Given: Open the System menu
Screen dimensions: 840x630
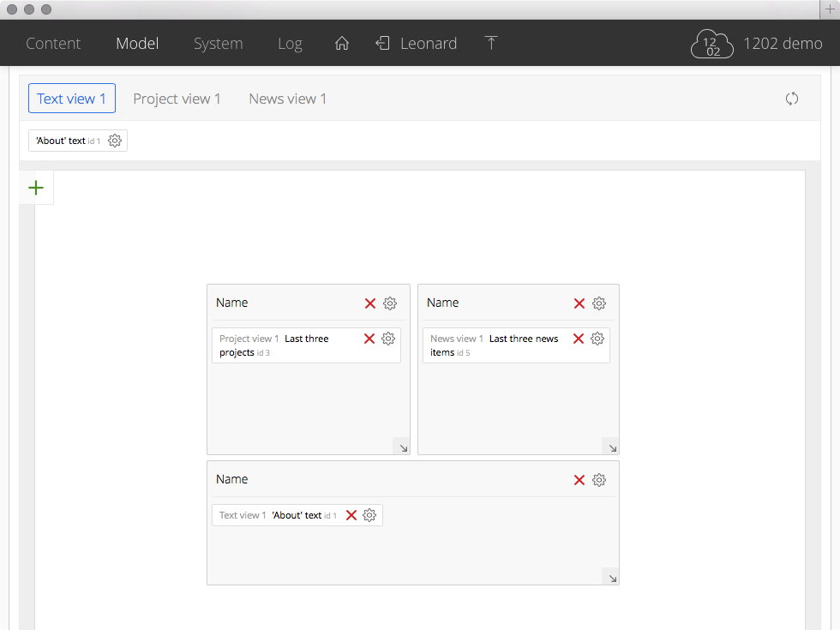Looking at the screenshot, I should (x=218, y=44).
